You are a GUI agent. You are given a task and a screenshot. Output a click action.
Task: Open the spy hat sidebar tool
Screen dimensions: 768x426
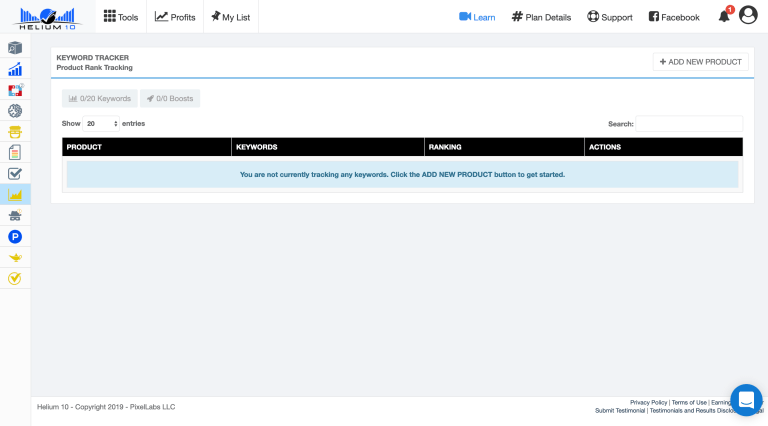[x=15, y=215]
